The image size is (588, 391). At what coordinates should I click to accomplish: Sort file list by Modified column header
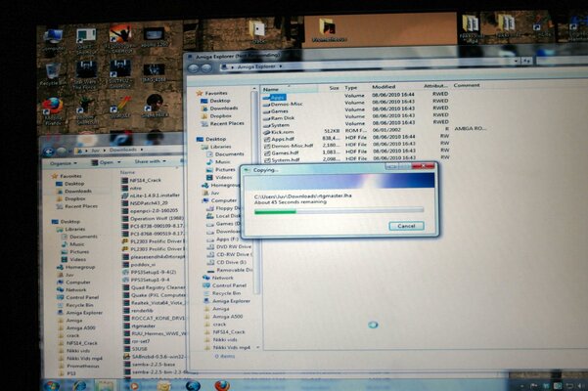(384, 87)
